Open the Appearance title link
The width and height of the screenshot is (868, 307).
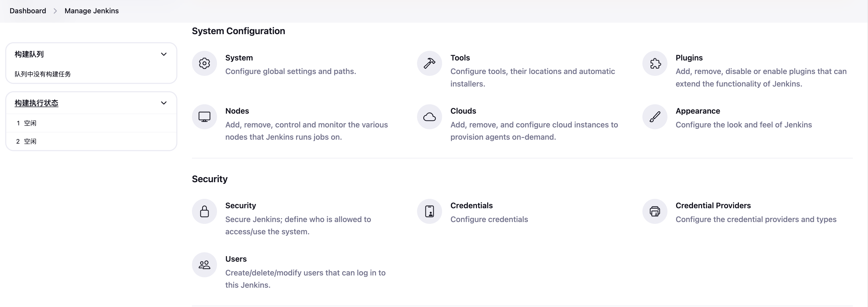pos(698,111)
